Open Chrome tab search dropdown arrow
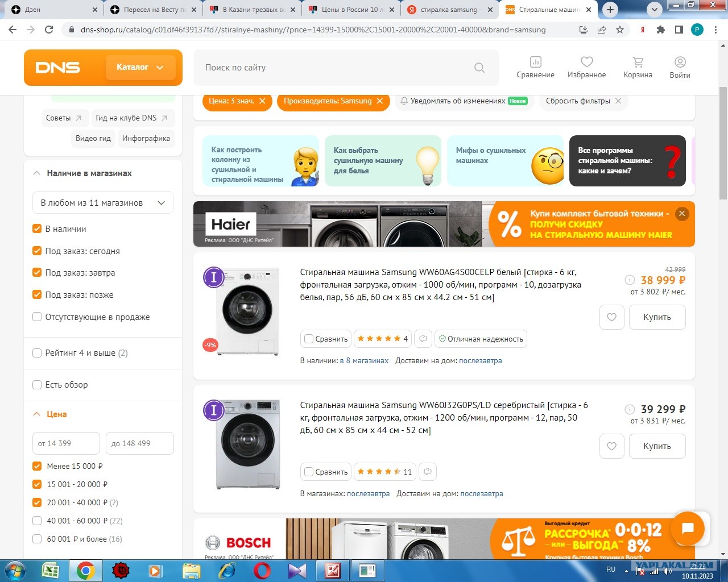Screen dimensions: 728x582 click(655, 10)
